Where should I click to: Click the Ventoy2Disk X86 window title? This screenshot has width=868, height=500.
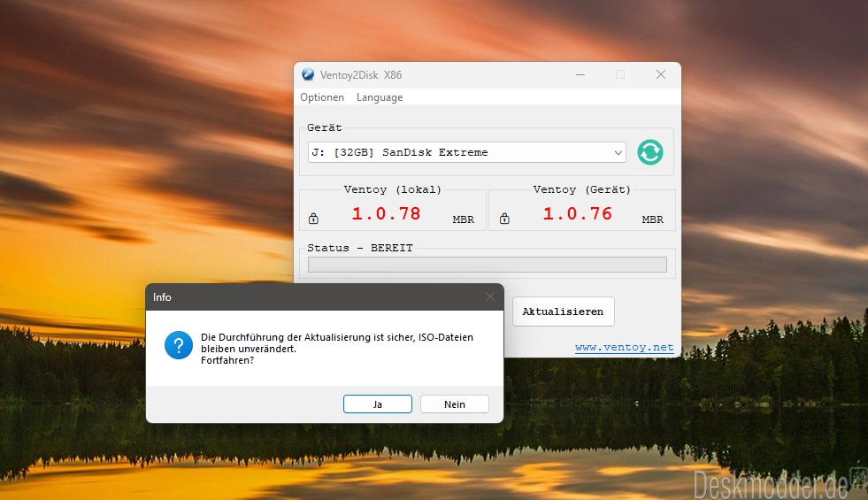point(361,74)
